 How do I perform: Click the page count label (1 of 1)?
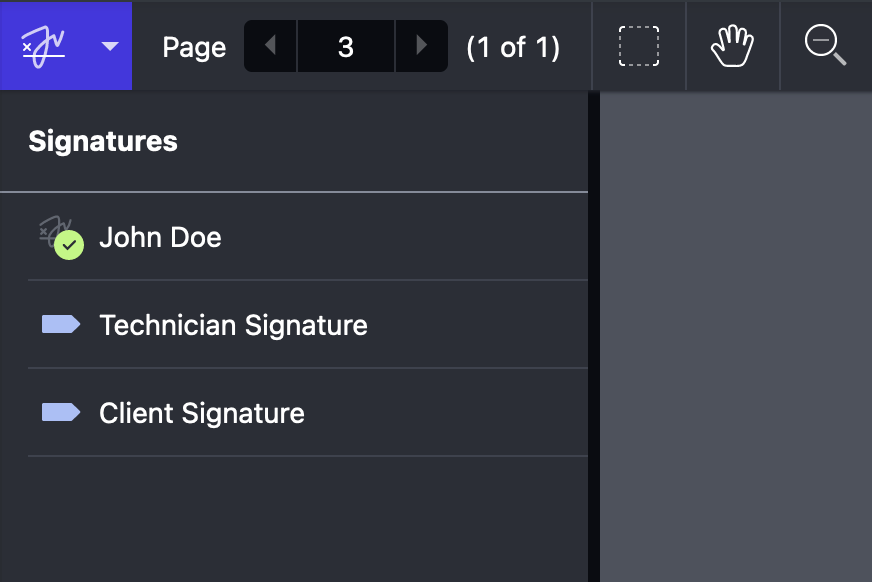point(512,46)
